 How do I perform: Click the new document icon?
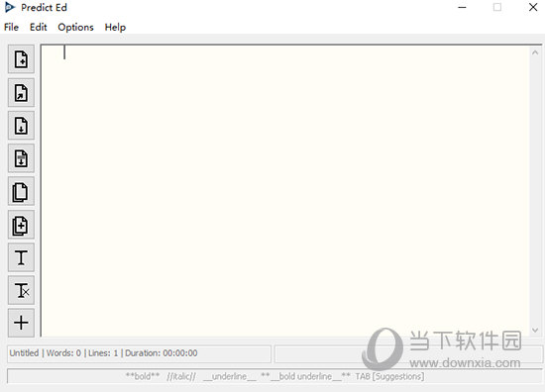pyautogui.click(x=21, y=59)
